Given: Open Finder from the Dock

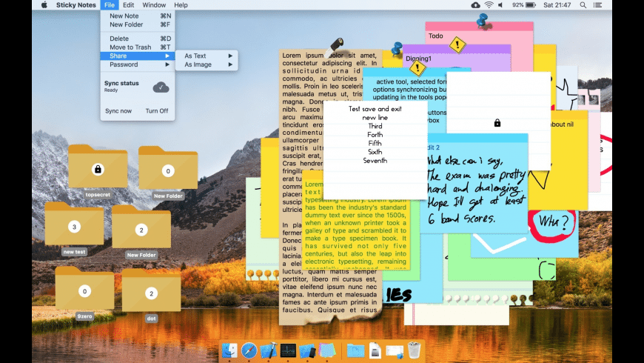Looking at the screenshot, I should (x=229, y=350).
